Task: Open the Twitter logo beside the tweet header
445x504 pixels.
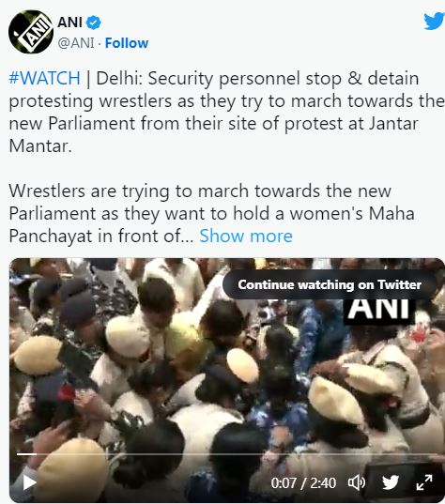Action: pos(434,22)
